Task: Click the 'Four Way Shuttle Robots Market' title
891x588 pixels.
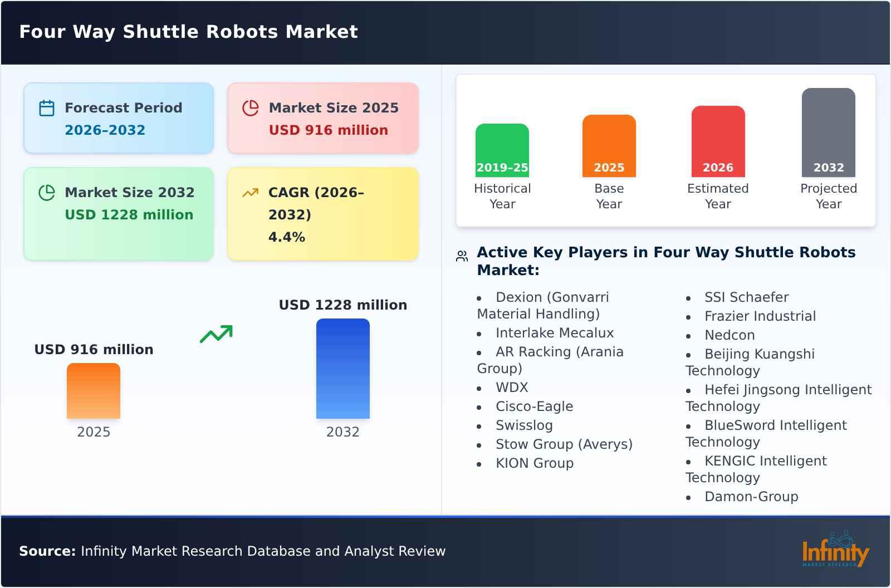Action: tap(189, 32)
